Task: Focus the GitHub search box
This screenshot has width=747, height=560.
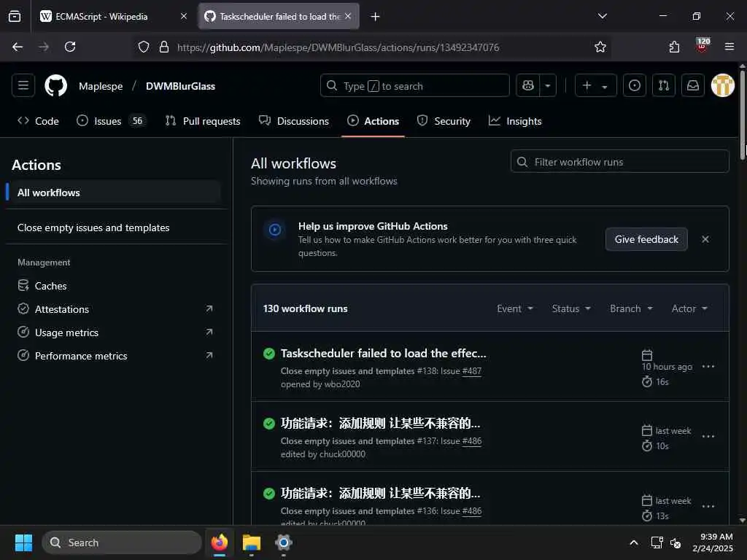Action: 415,86
